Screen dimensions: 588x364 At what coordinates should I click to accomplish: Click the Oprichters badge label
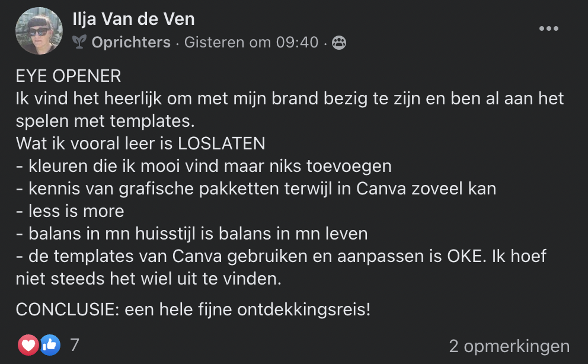point(131,42)
